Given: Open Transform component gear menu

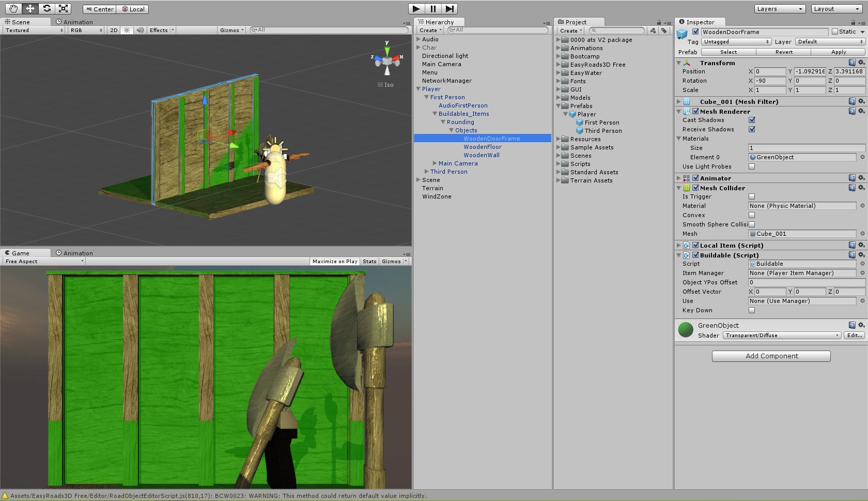Looking at the screenshot, I should [x=861, y=63].
